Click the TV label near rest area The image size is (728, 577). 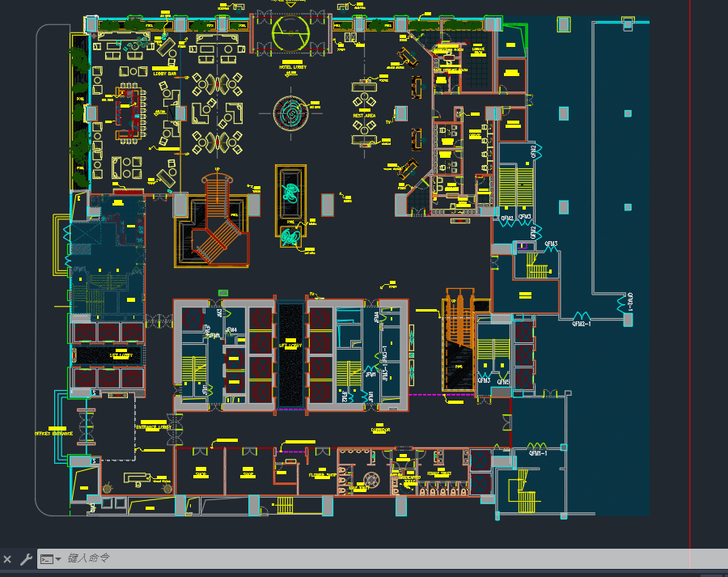[388, 122]
